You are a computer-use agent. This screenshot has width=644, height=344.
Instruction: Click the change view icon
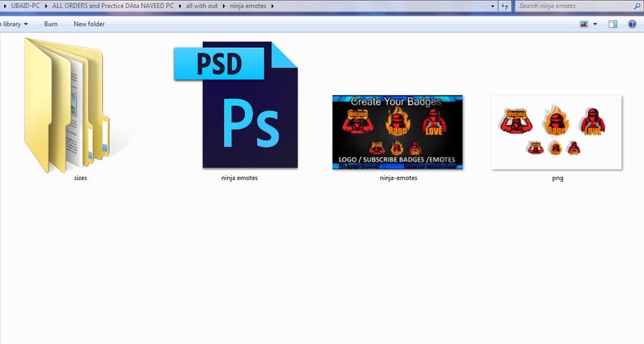point(584,24)
